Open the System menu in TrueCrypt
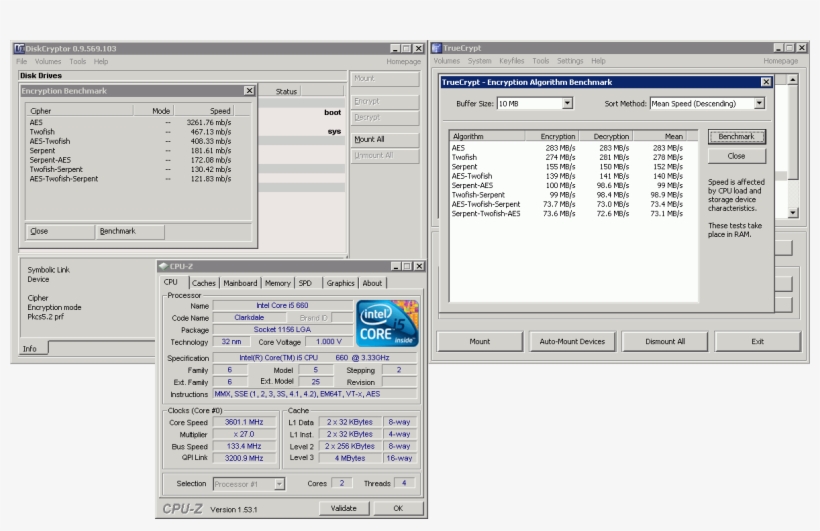The image size is (820, 531). point(480,61)
